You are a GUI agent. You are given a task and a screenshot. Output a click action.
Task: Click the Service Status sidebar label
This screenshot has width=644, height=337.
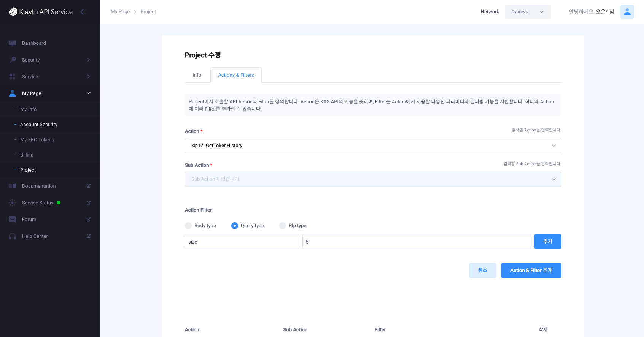point(38,203)
